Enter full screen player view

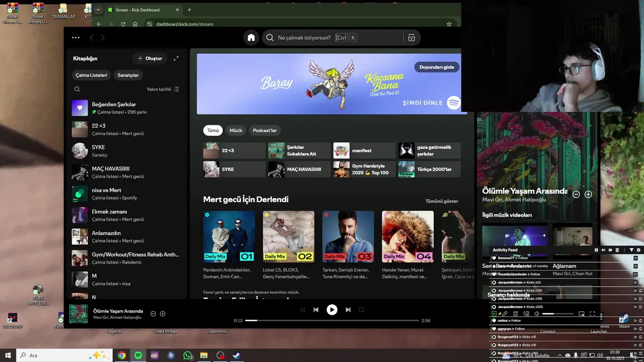[592, 314]
